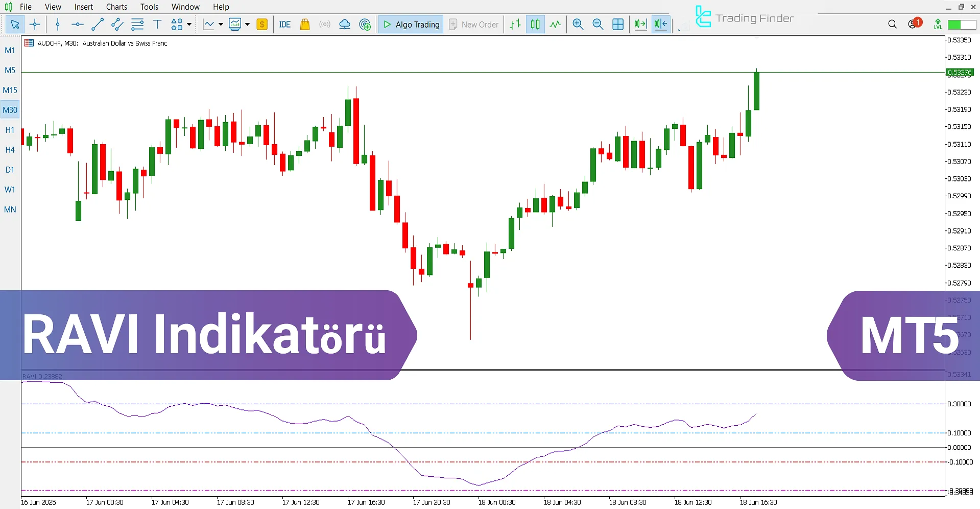
Task: Open the search magnifier
Action: point(892,24)
